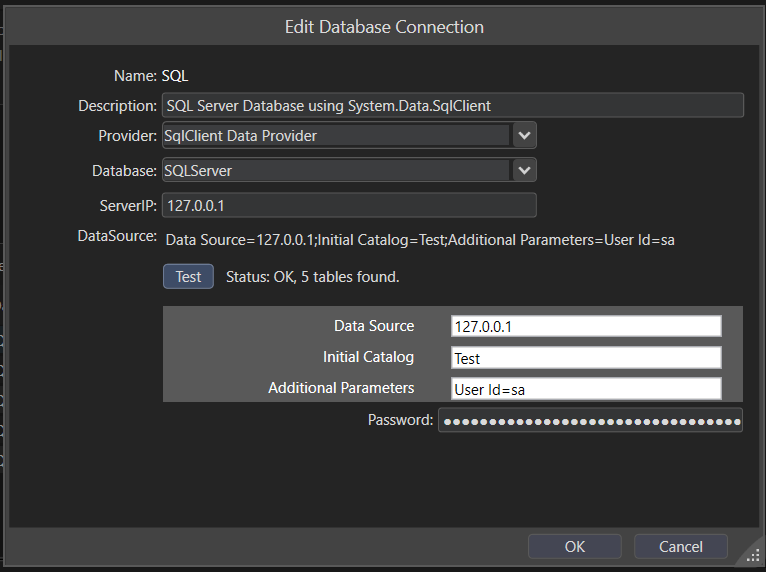Expand the Database dropdown arrow

tap(524, 170)
